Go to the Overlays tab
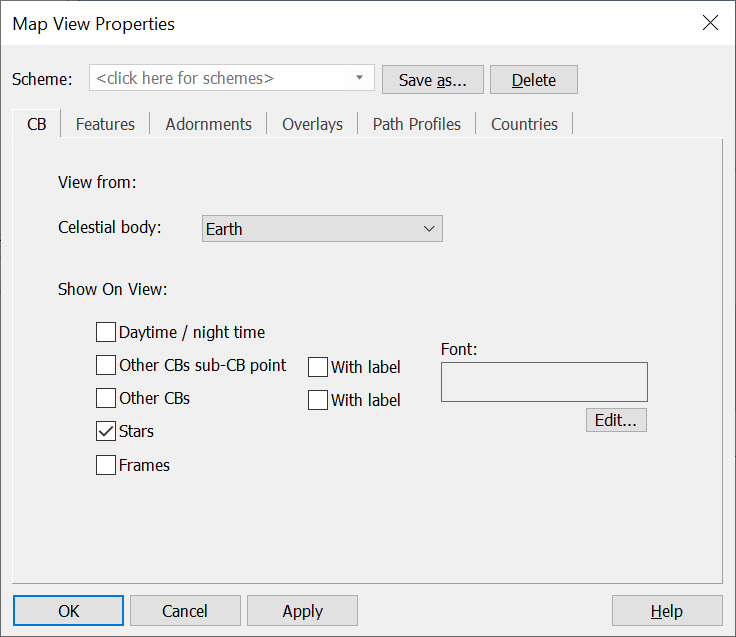Screen dimensions: 736x637 pos(312,124)
